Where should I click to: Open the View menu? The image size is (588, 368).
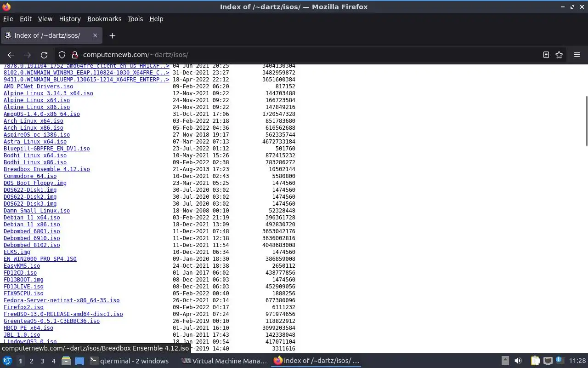(45, 19)
